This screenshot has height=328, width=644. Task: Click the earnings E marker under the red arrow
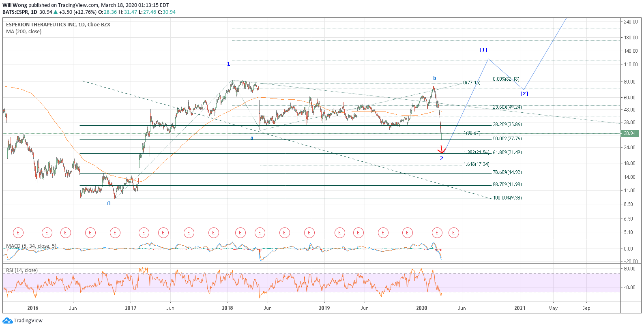pos(437,233)
